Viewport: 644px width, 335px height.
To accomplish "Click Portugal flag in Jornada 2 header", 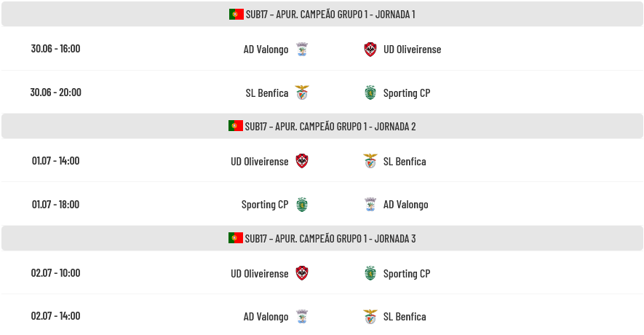I will point(235,126).
